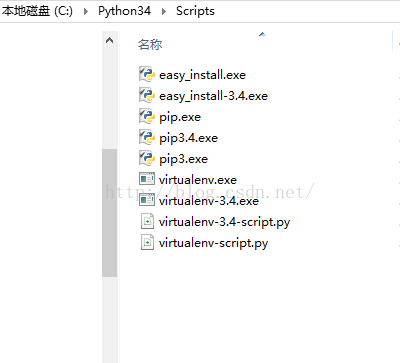Click the easy_install.exe Python icon
This screenshot has height=363, width=400.
tap(147, 74)
